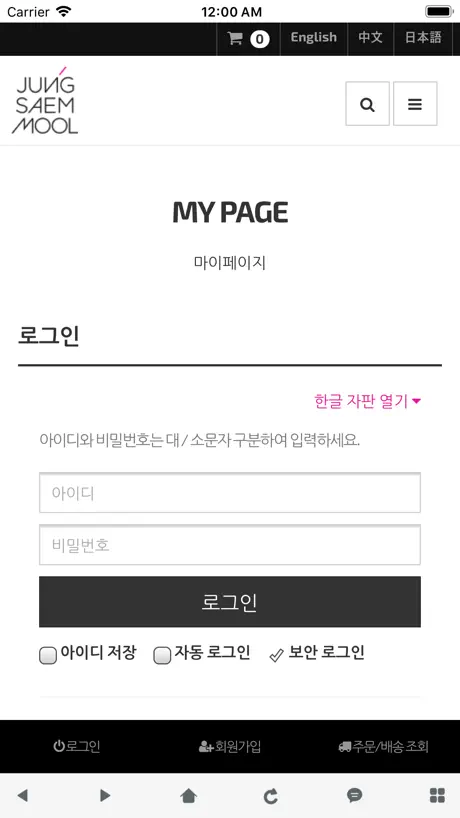Open the 회원가입 link in the footer
The image size is (460, 818).
tap(230, 747)
